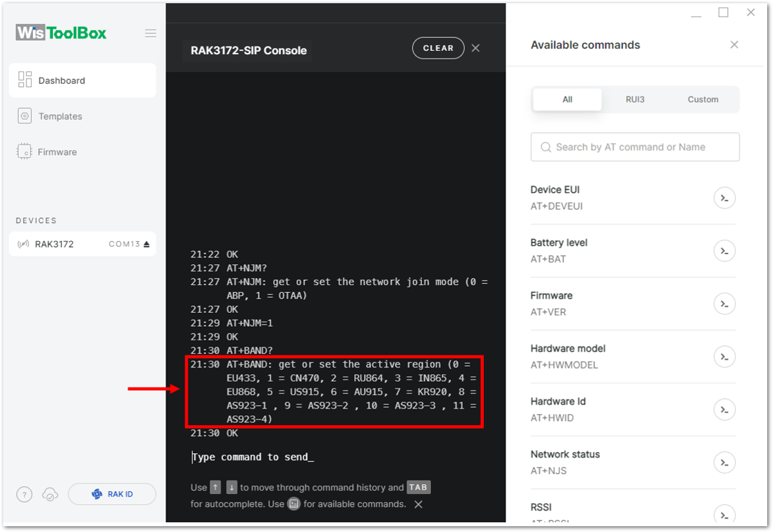Click the AT+HWMODEL command text
Screen dimensions: 773x532
tap(564, 365)
